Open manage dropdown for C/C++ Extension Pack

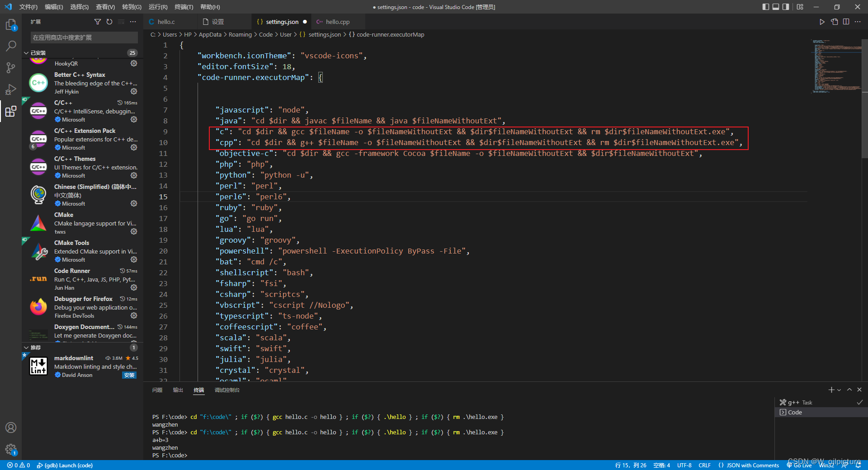134,147
